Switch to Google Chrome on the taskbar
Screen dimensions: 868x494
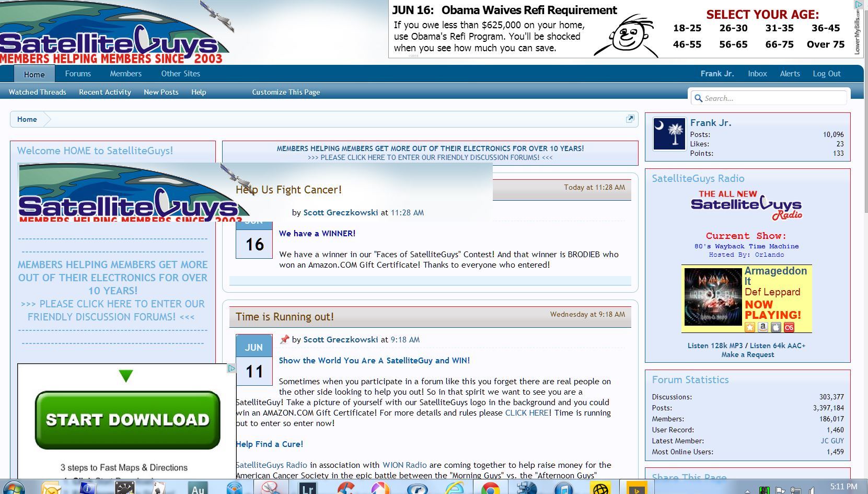tap(490, 488)
